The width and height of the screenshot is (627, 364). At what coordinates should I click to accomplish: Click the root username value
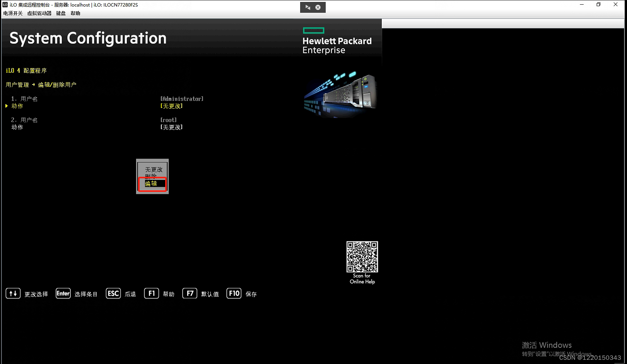click(169, 120)
